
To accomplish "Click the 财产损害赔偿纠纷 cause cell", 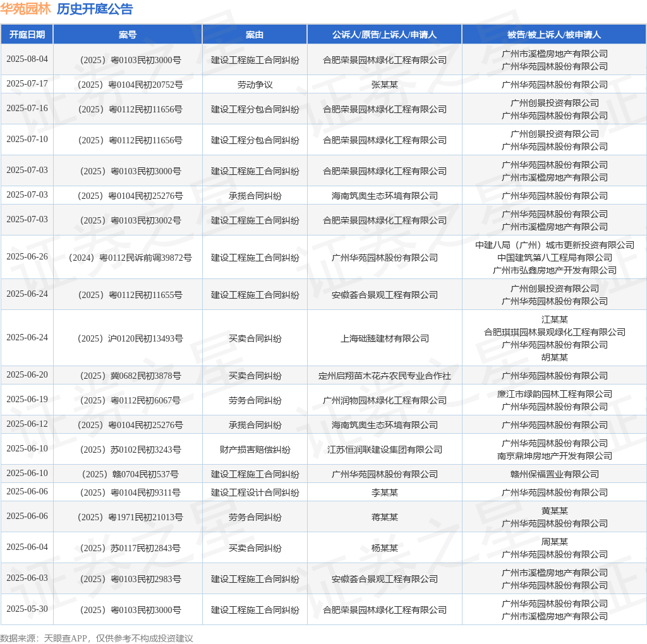I will (x=255, y=450).
